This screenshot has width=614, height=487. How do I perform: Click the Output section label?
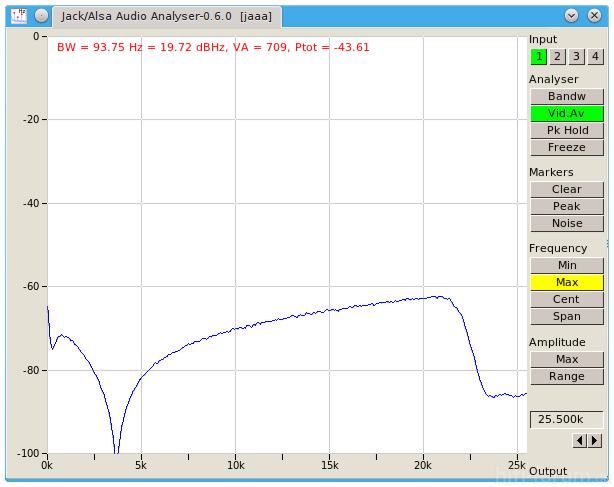(x=548, y=471)
